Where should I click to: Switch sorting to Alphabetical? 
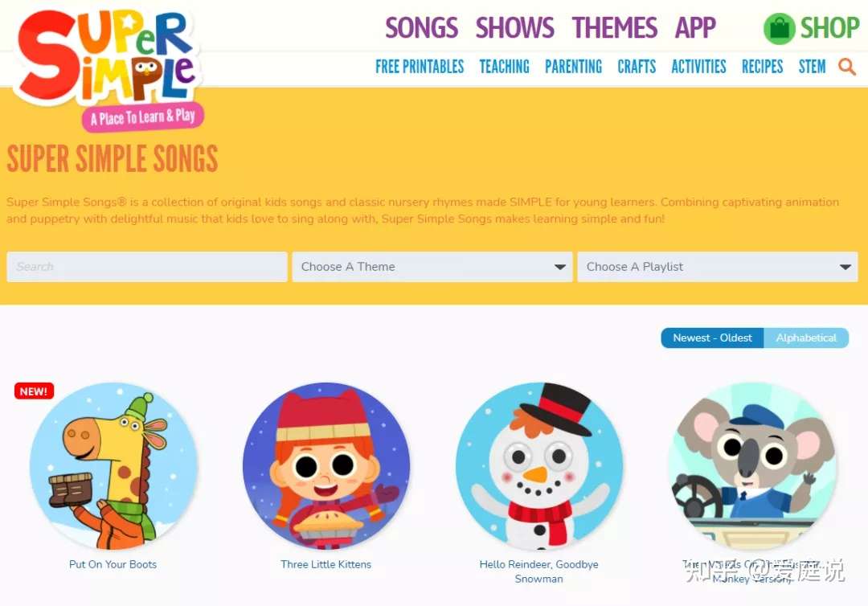806,338
